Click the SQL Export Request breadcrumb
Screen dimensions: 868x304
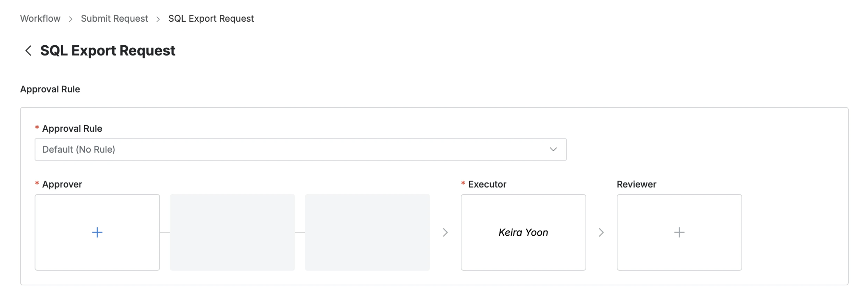coord(211,18)
